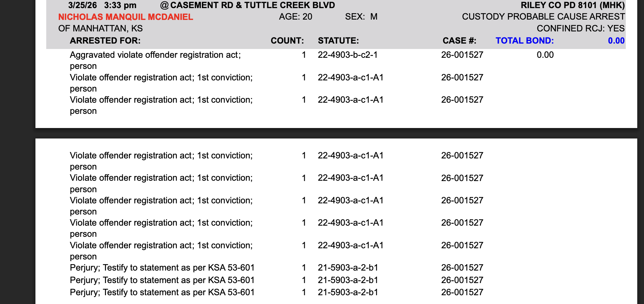644x304 pixels.
Task: Click the black 0.00 bond amount in first row
Action: 545,55
